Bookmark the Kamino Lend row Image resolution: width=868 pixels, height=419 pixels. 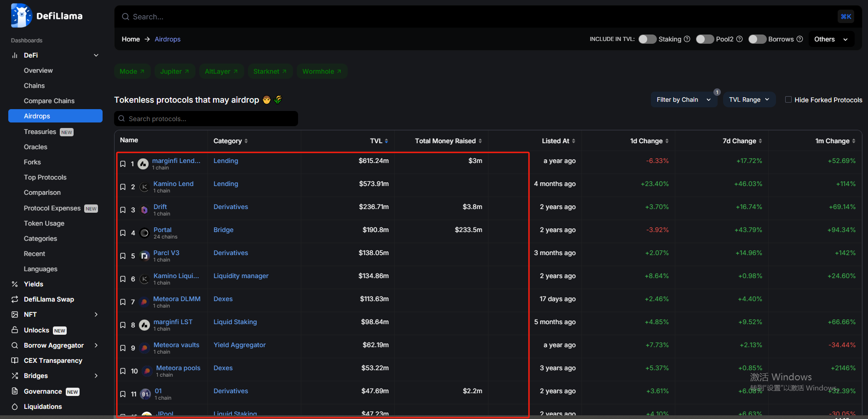(123, 187)
